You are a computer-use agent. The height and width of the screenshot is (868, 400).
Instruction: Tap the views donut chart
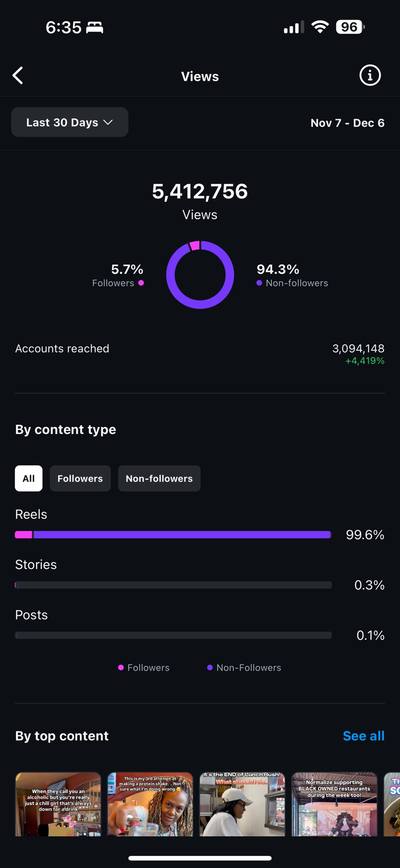(x=200, y=275)
